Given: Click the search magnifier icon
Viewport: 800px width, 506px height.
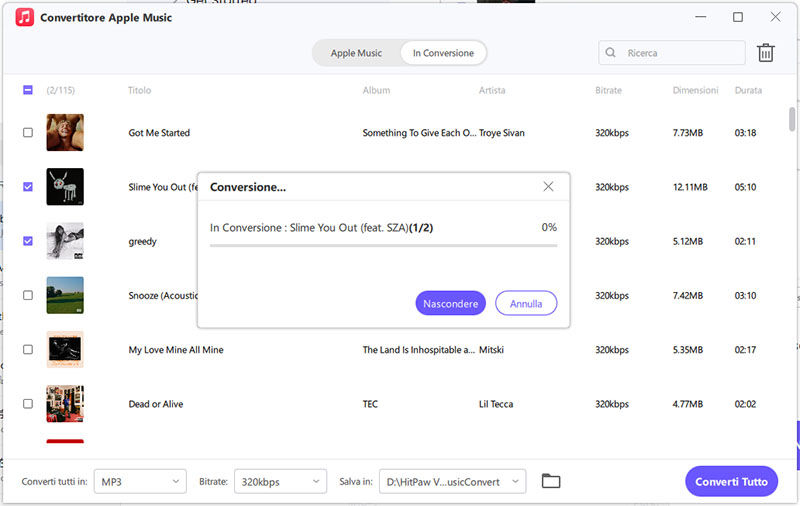Looking at the screenshot, I should (x=610, y=53).
